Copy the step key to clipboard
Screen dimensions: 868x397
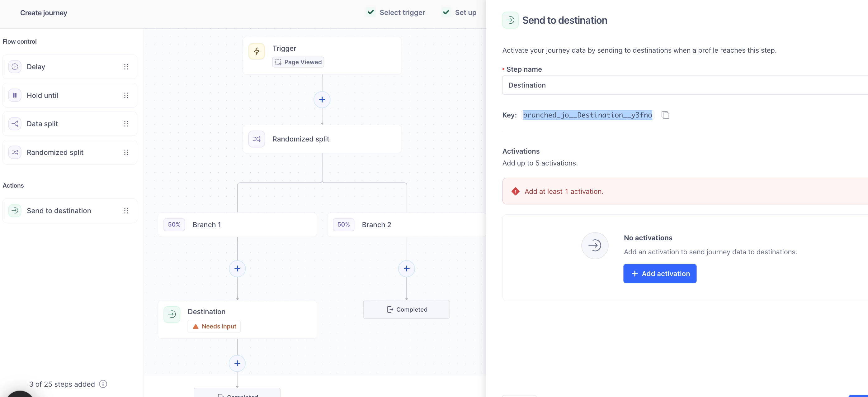(665, 115)
